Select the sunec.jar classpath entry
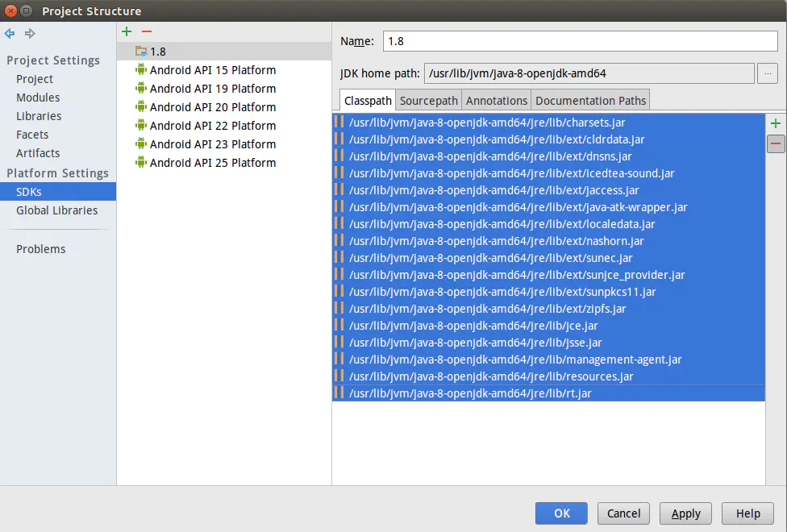Viewport: 787px width, 532px height. pos(548,258)
